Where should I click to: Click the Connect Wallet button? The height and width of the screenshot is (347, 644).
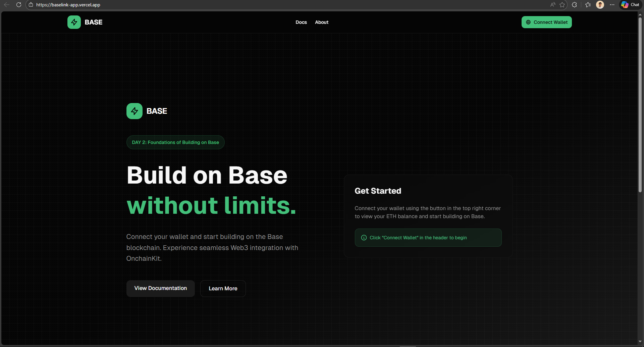(x=546, y=22)
